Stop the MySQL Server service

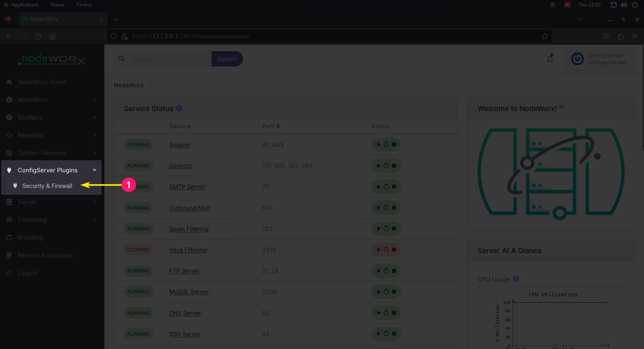(x=394, y=291)
